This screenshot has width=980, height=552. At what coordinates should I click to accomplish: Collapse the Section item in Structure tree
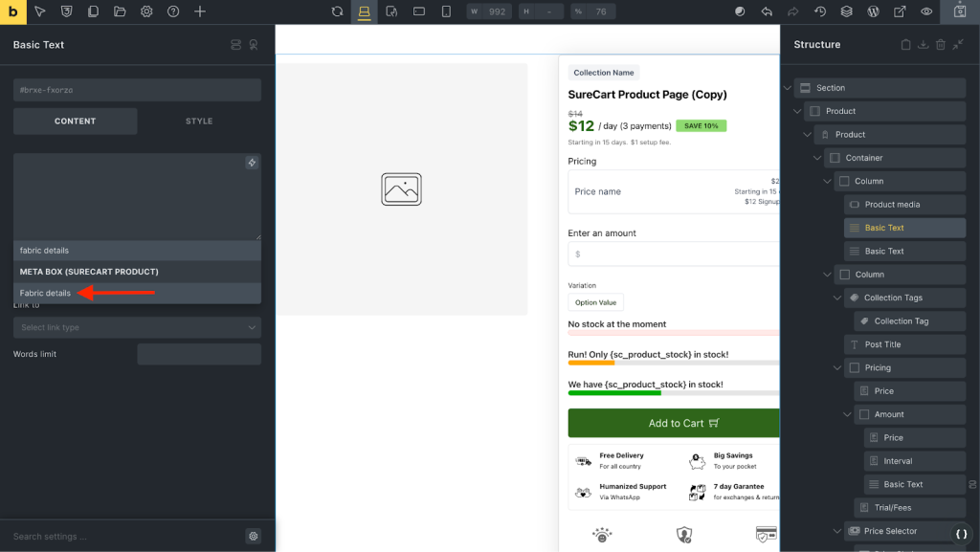788,88
